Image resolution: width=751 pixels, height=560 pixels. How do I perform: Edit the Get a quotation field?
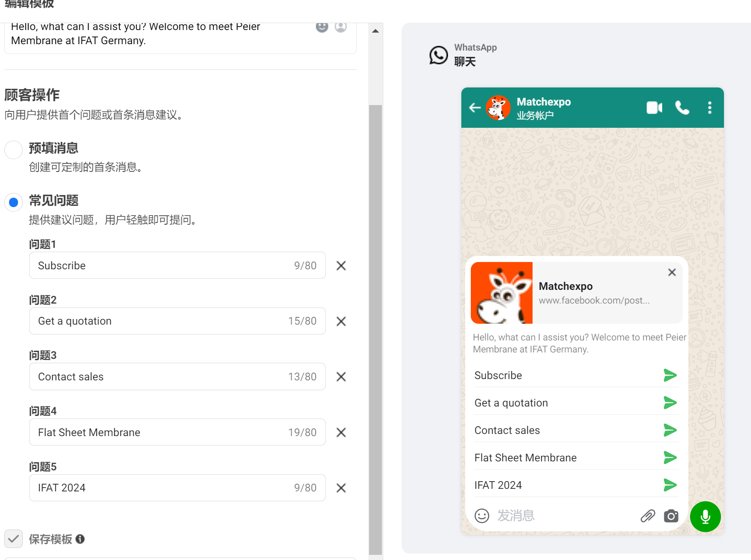[177, 321]
